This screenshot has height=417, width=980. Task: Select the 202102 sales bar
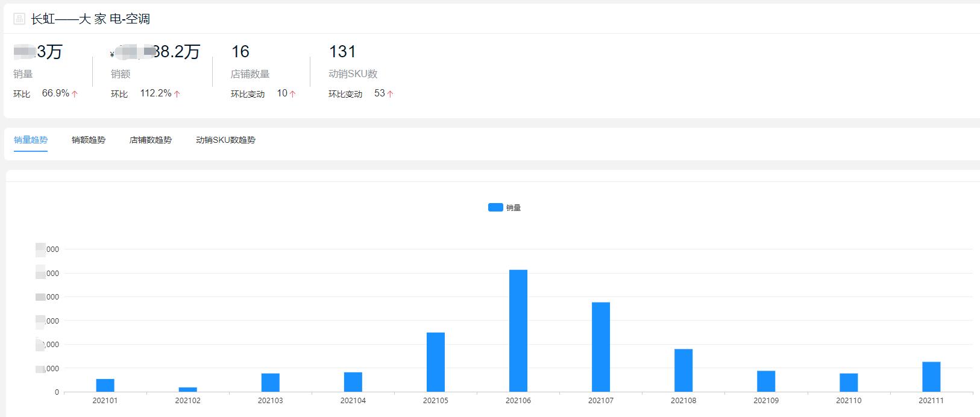tap(188, 390)
